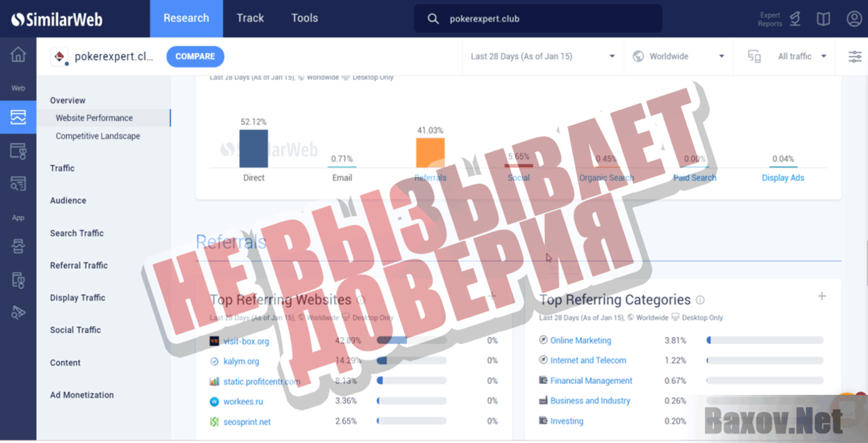Open the Research tab
The height and width of the screenshot is (443, 868).
click(x=187, y=19)
